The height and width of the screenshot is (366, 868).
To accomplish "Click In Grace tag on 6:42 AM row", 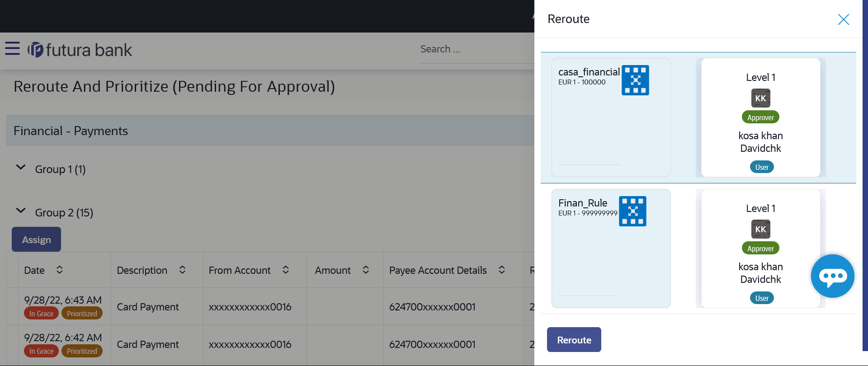I will tap(41, 351).
